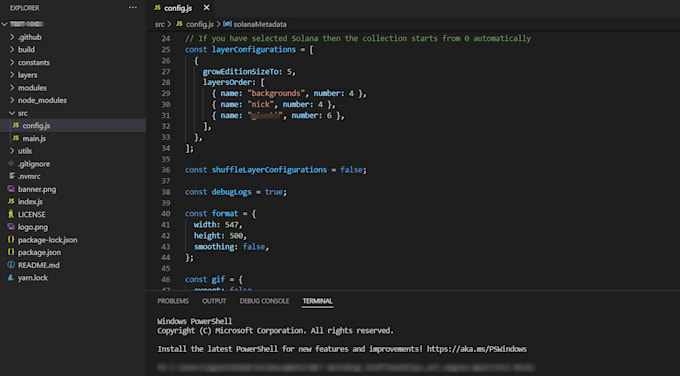Open index.js in the explorer
This screenshot has height=376, width=680.
(30, 202)
